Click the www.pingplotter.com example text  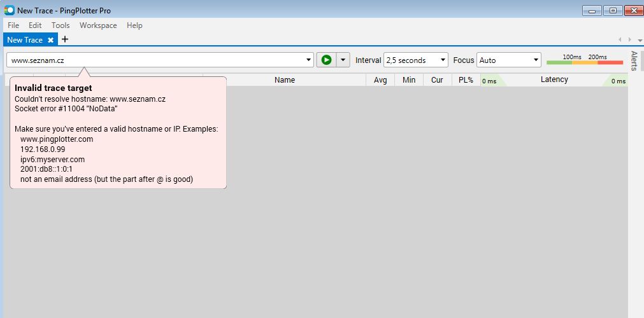click(x=57, y=139)
